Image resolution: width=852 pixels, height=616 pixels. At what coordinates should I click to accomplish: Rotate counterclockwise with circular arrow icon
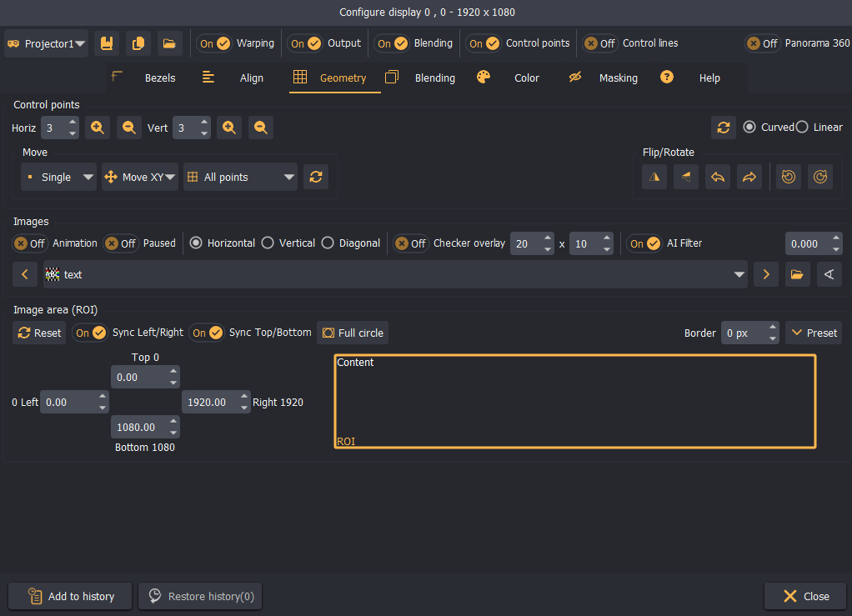[789, 177]
